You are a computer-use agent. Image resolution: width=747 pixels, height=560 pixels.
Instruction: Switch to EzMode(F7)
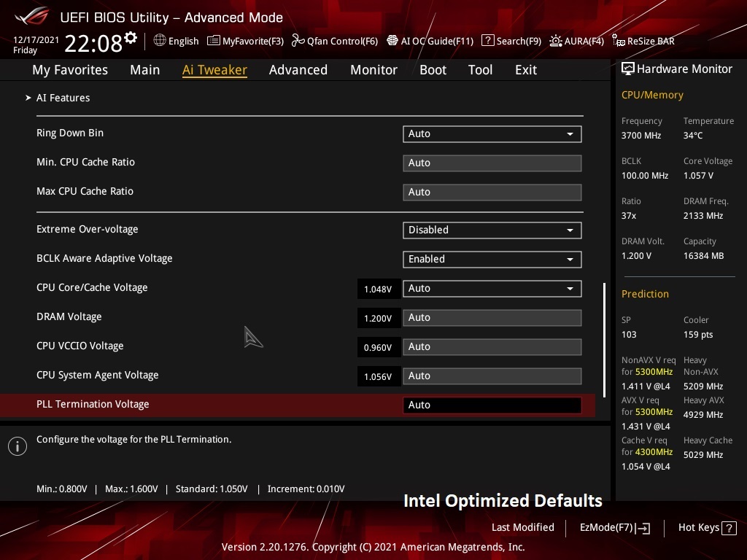[614, 528]
